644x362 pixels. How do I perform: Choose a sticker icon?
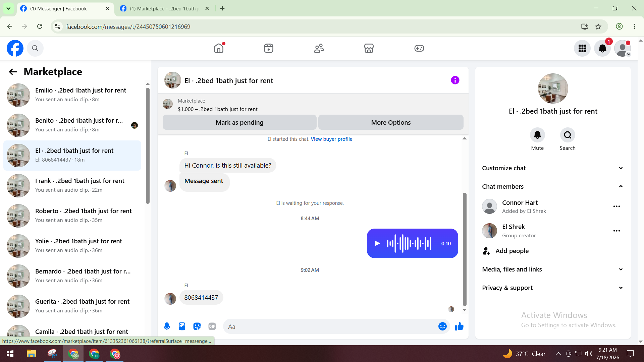pos(197,326)
